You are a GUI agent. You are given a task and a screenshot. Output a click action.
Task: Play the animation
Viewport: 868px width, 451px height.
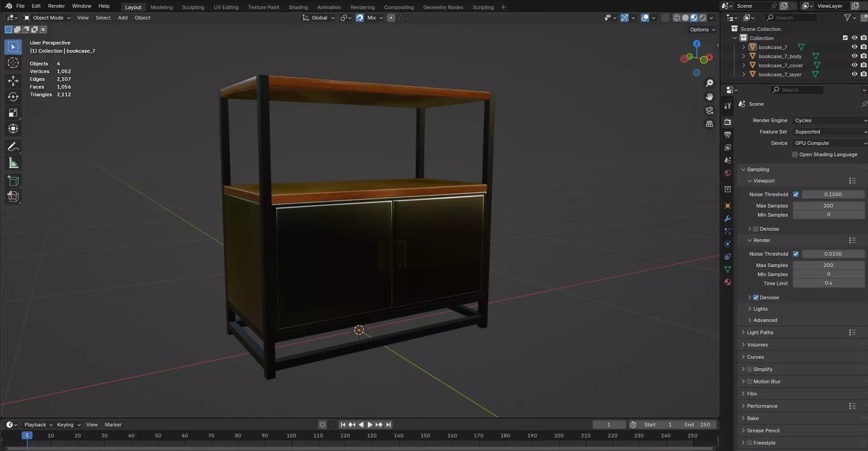coord(370,425)
